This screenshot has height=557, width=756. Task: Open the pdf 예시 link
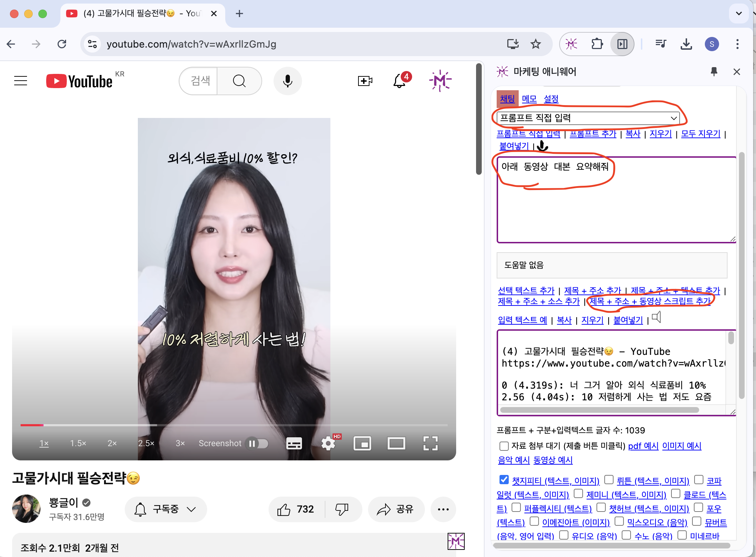click(x=643, y=446)
